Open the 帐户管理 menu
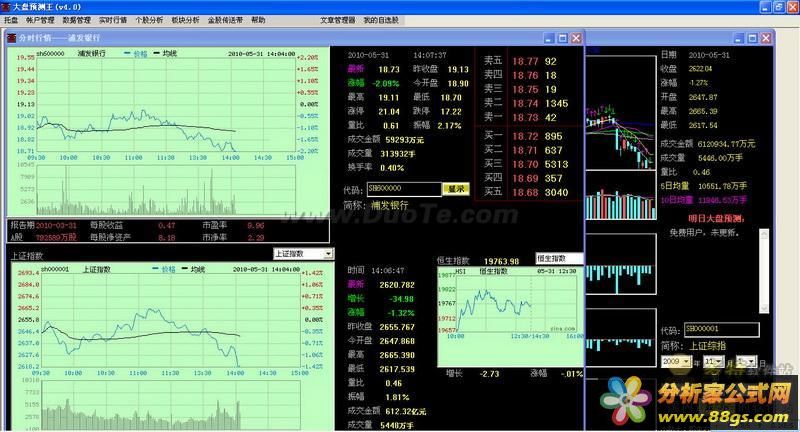Image resolution: width=800 pixels, height=432 pixels. pos(40,20)
